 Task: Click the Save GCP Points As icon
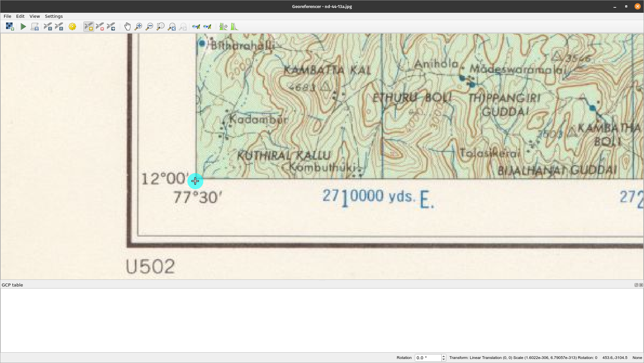click(x=59, y=27)
